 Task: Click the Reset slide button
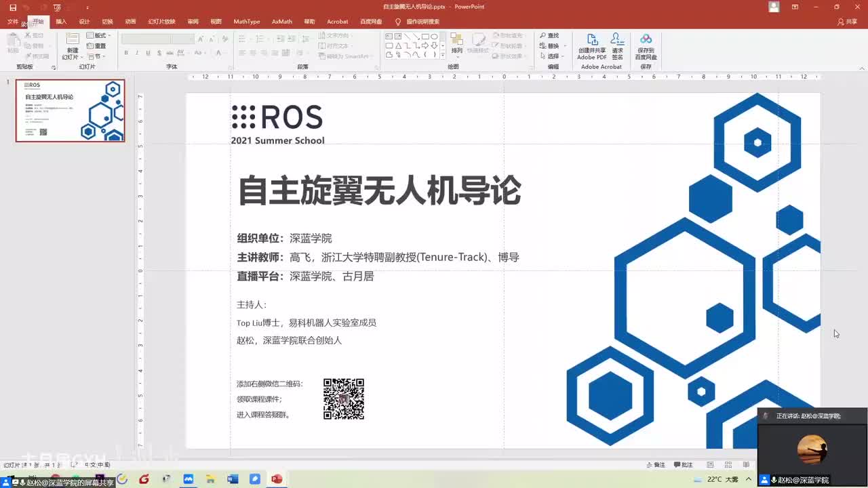96,46
